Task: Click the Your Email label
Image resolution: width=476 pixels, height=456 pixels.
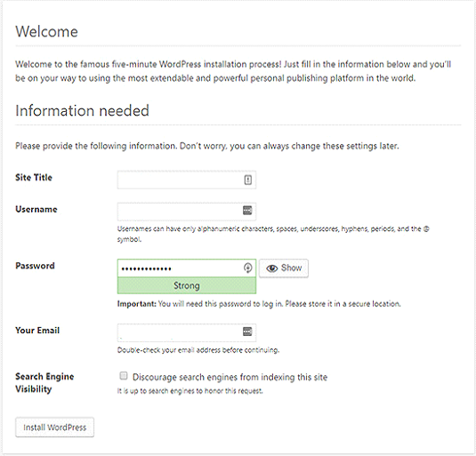Action: (x=37, y=330)
